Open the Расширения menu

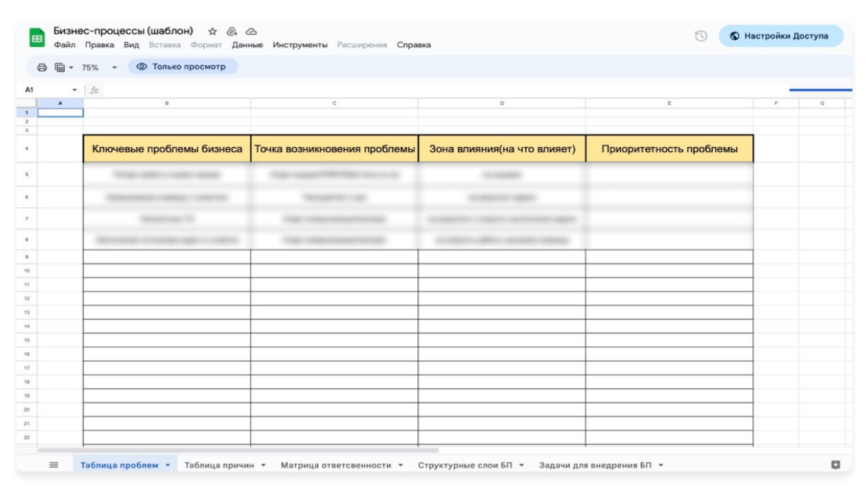click(x=362, y=45)
